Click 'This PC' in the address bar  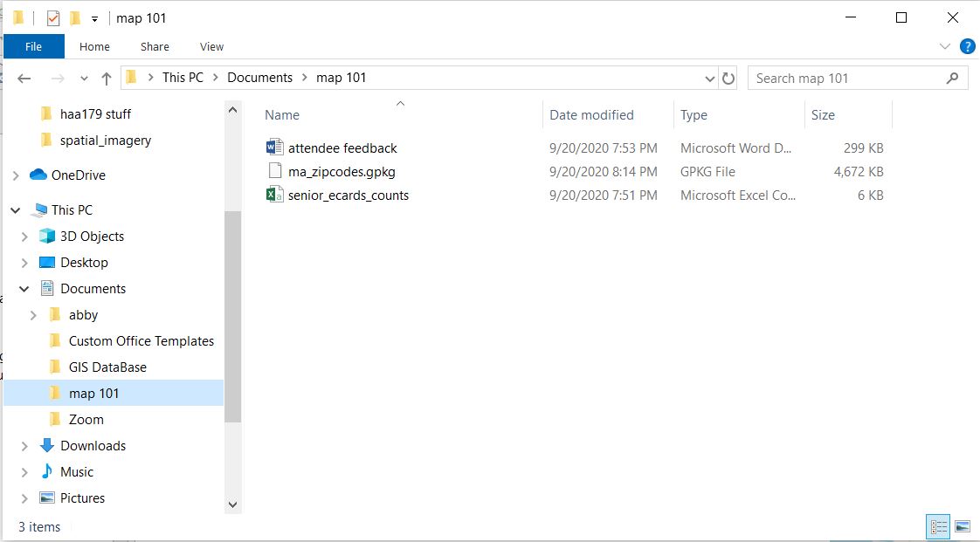[x=183, y=78]
